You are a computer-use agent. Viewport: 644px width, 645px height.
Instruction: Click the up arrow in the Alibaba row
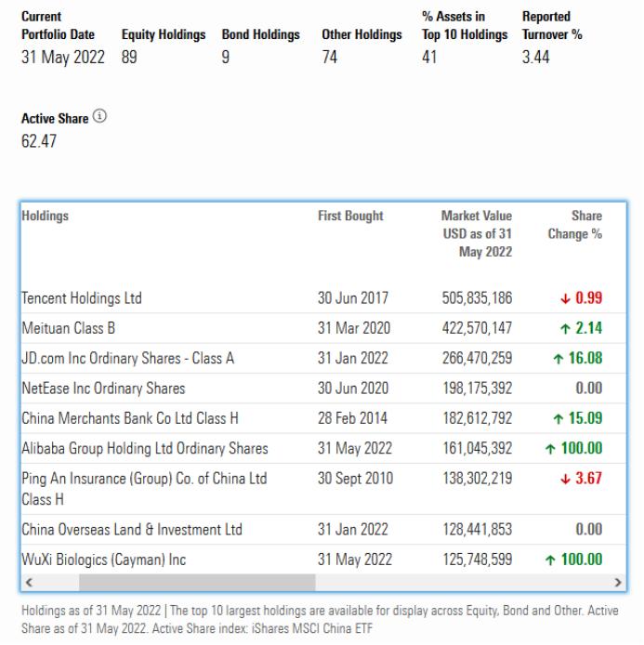[551, 449]
